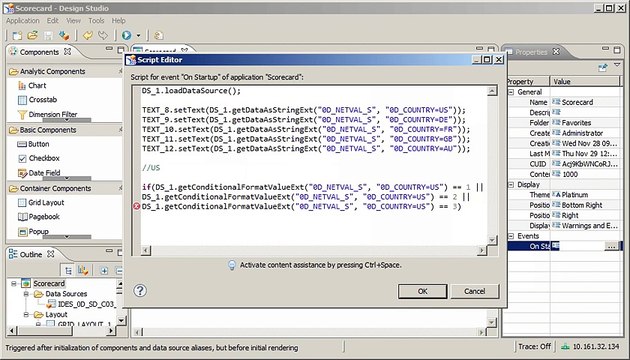Open On Startup ellipsis script button
The height and width of the screenshot is (360, 630).
(611, 246)
